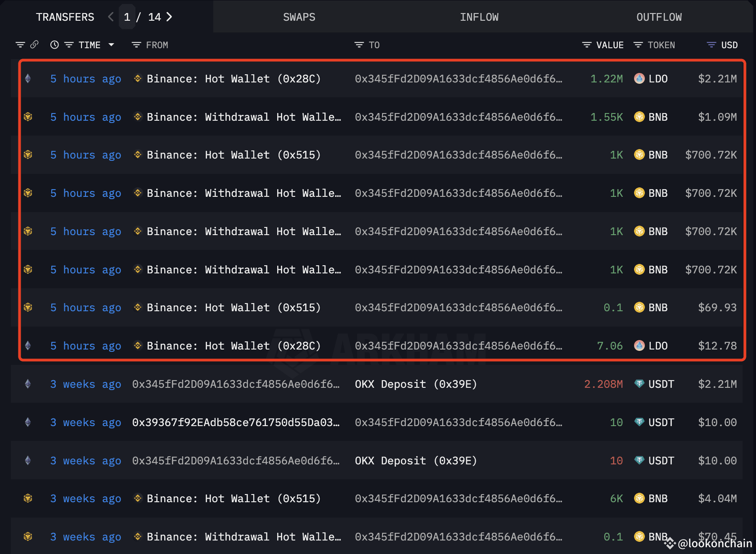Click the LDO token icon in the 1.22M row
Viewport: 756px width, 554px height.
(x=639, y=79)
